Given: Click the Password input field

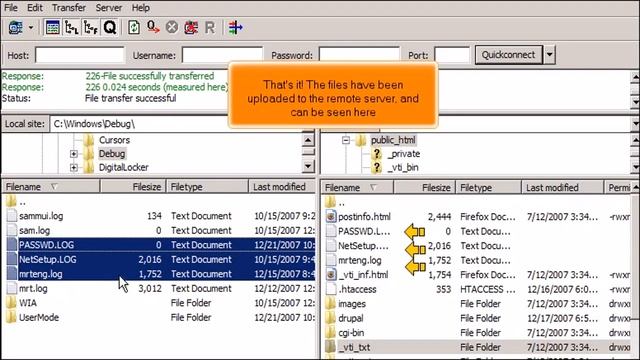Looking at the screenshot, I should coord(359,55).
